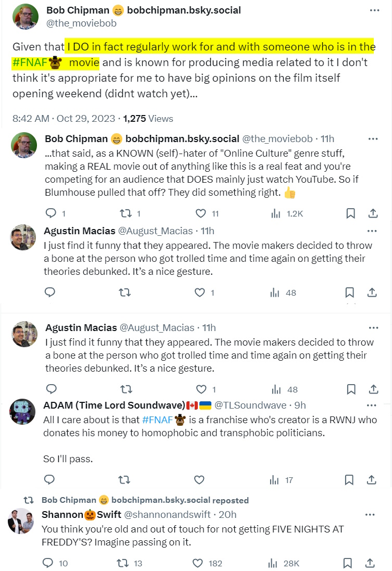Reply to Shannon Swift's Five Nights tweet

click(x=48, y=563)
